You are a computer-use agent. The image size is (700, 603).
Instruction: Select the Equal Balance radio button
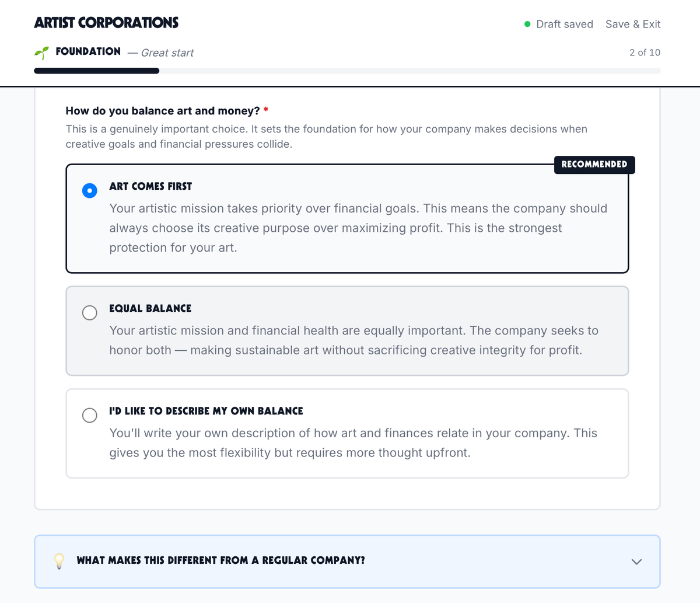click(90, 313)
